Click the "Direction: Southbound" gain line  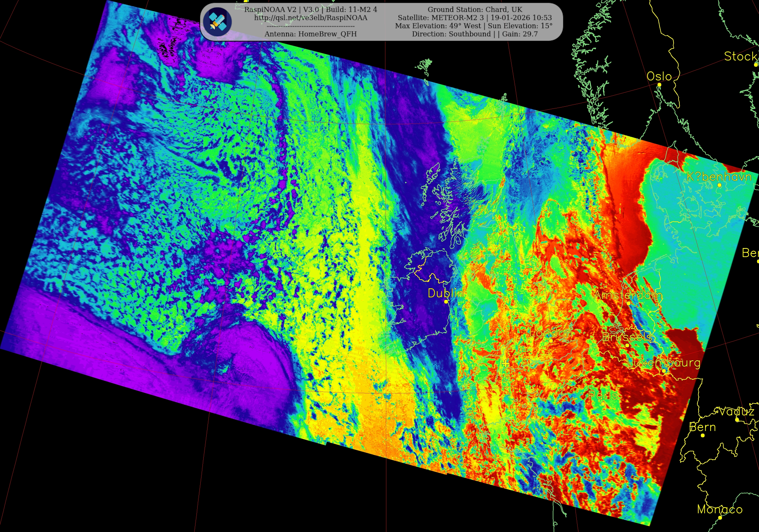475,34
